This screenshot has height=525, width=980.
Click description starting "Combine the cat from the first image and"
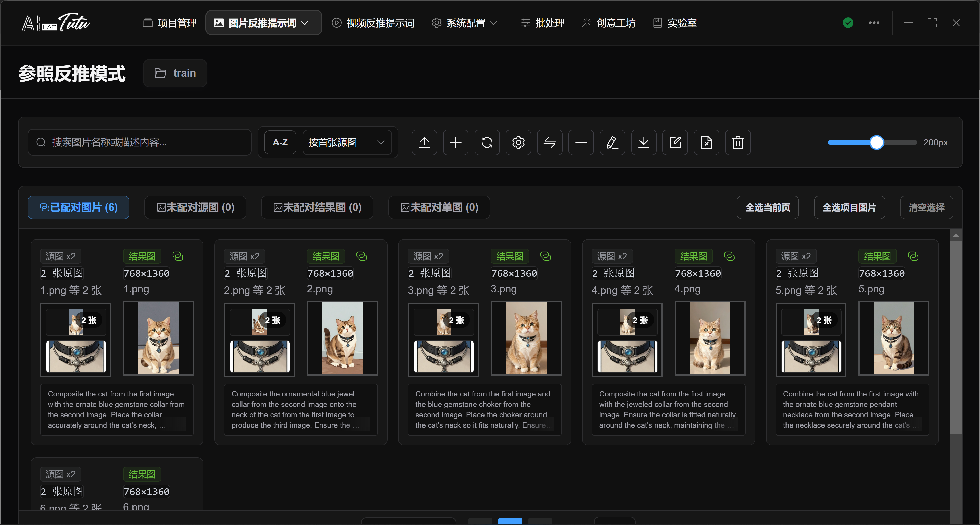pyautogui.click(x=485, y=409)
